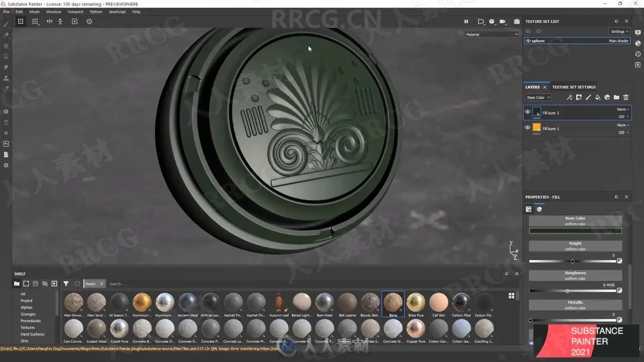Toggle Roughness channel in fill properties
This screenshot has width=644, height=362.
[x=575, y=276]
